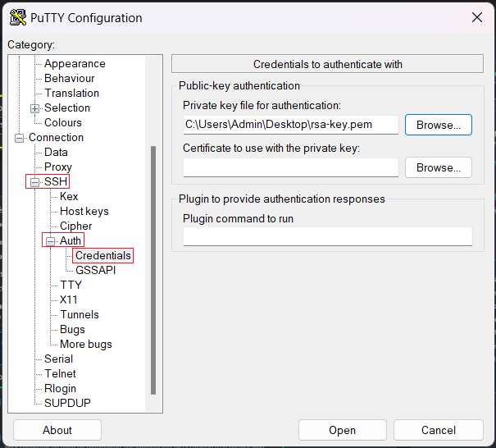Open the Colours settings
Screen dimensions: 496x448
[63, 122]
